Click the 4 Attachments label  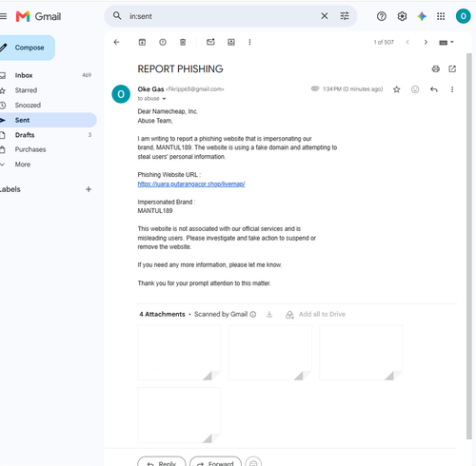tap(162, 315)
